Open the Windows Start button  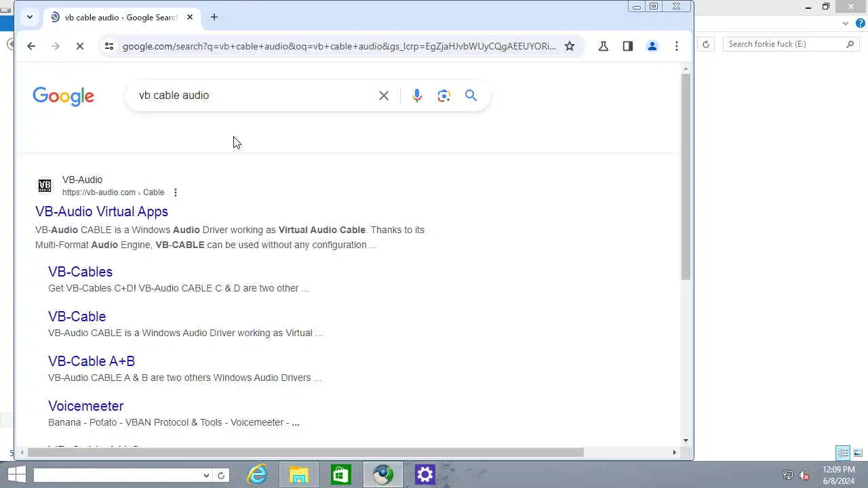click(17, 475)
